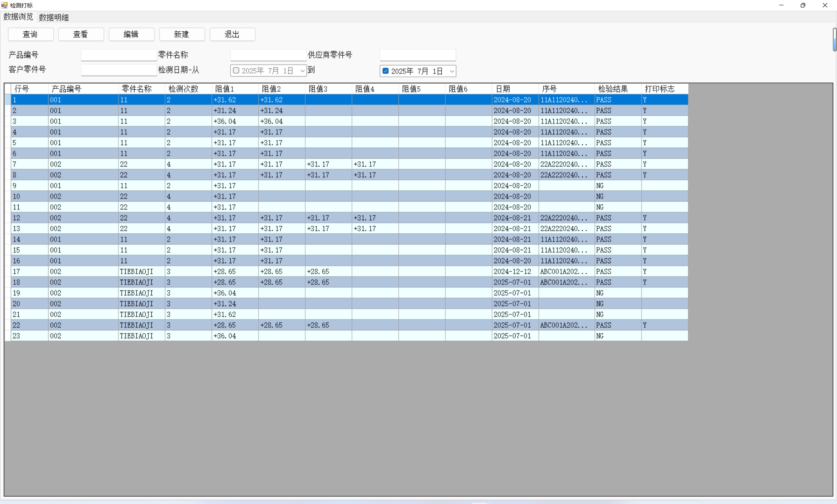Select row number 23 cell
The height and width of the screenshot is (504, 837).
click(30, 336)
